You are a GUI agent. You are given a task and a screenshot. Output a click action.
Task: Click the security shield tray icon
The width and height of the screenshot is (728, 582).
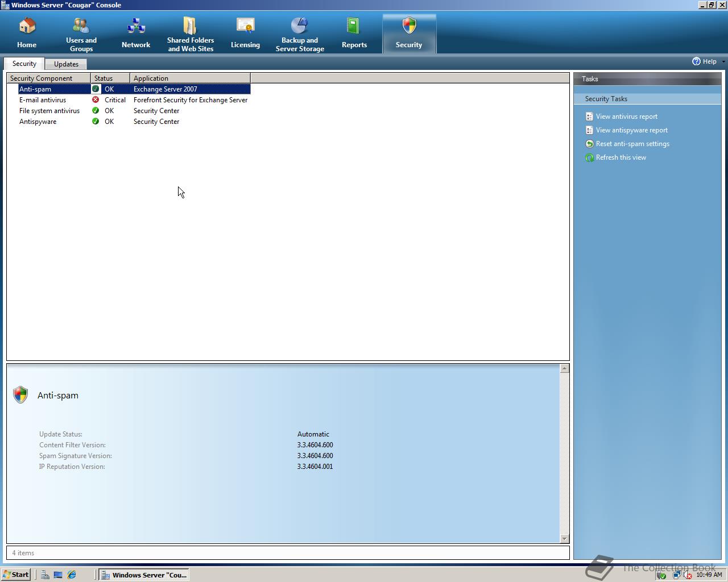(661, 575)
